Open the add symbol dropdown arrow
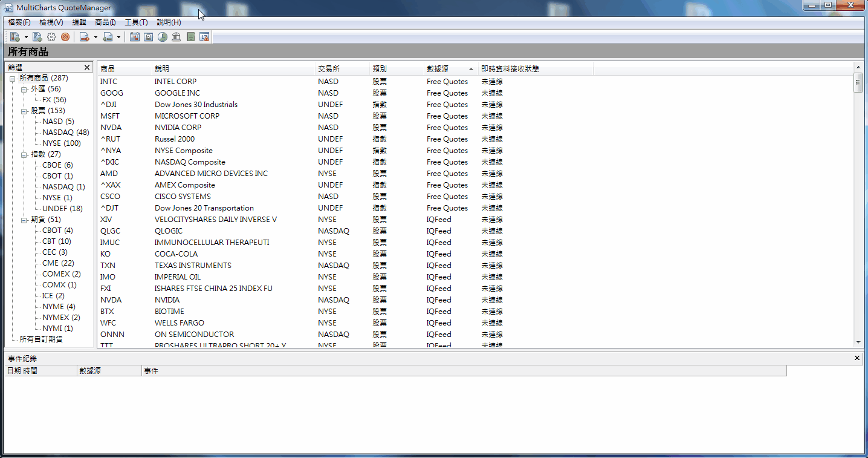Viewport: 868px width, 458px height. (26, 37)
